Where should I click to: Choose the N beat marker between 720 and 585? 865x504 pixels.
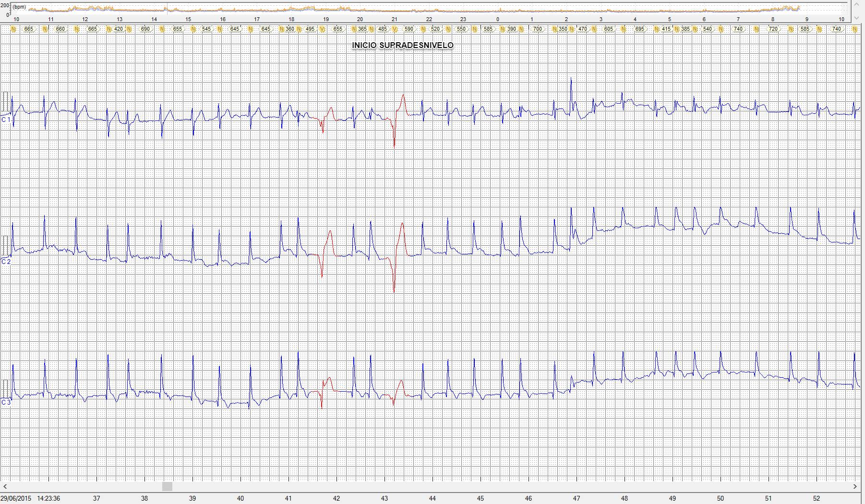click(791, 29)
